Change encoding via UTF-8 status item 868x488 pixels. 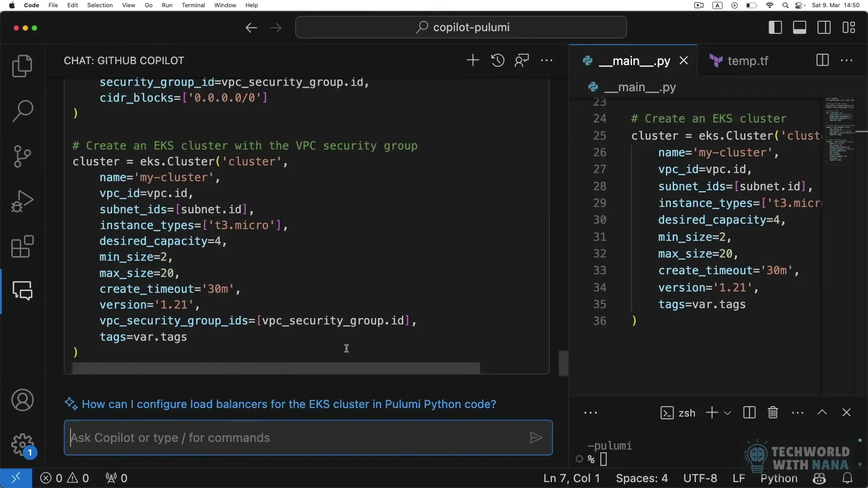[700, 478]
